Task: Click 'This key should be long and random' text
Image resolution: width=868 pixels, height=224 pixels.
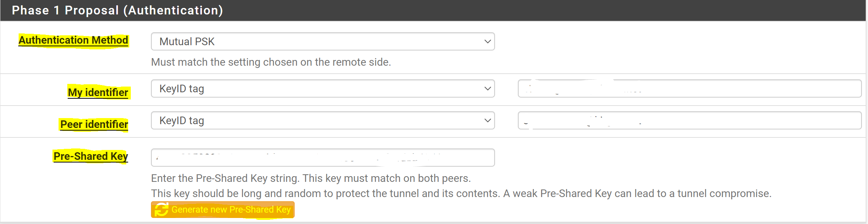Action: pos(325,194)
